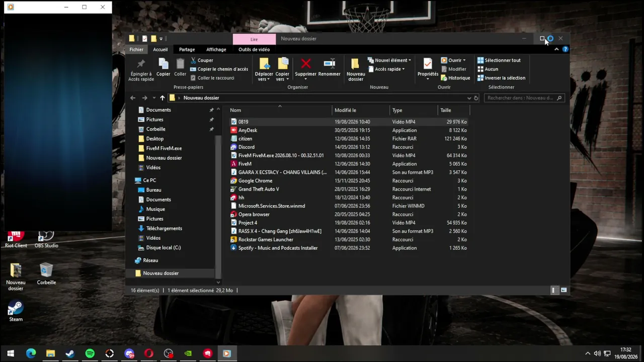Click the Historique icon in the Ouvrir group
The width and height of the screenshot is (644, 362).
(444, 78)
